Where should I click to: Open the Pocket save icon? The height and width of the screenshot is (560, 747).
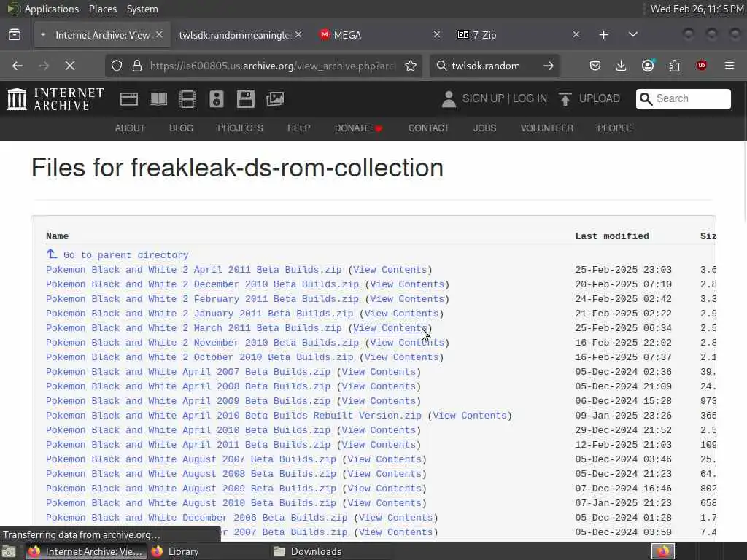point(595,66)
